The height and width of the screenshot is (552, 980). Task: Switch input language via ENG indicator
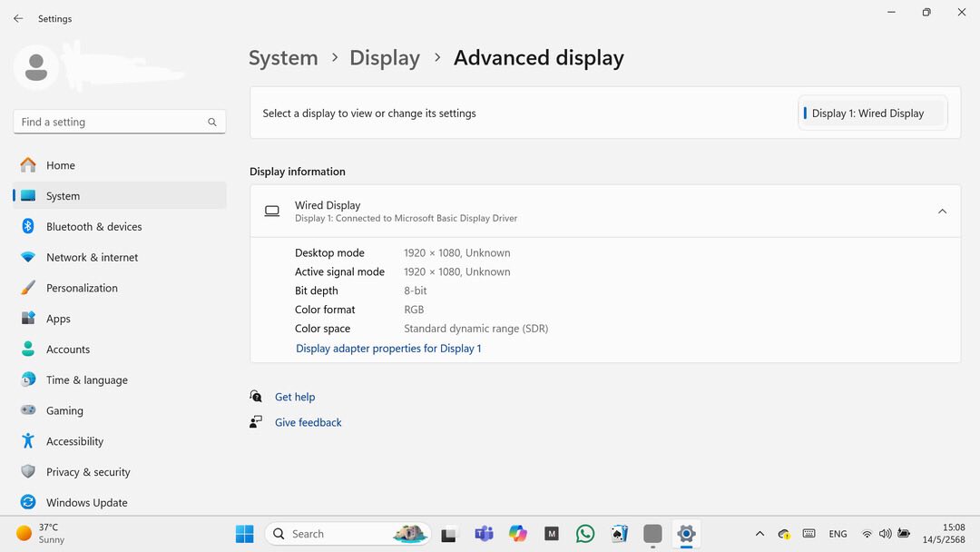(x=838, y=534)
